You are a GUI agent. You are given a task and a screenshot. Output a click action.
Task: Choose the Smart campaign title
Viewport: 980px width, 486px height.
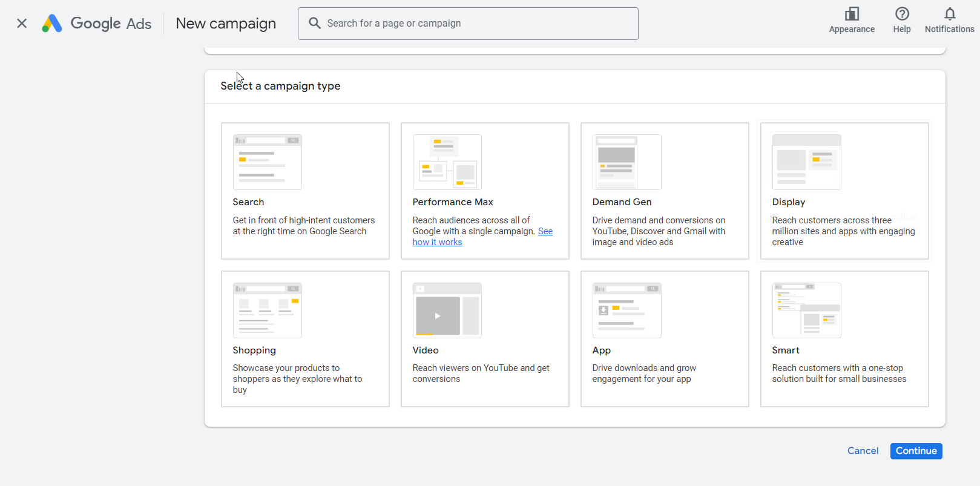coord(786,350)
